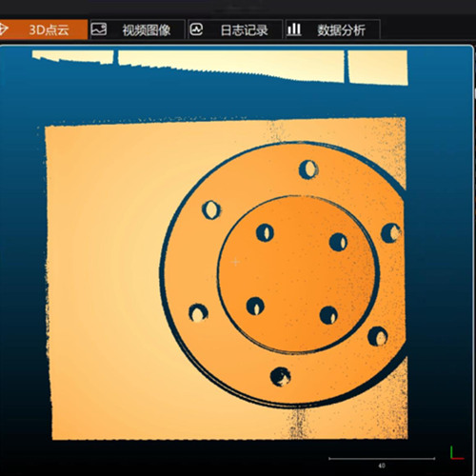Viewport: 476px width, 476px height.
Task: Open the 日志记录 tab label
Action: [244, 30]
